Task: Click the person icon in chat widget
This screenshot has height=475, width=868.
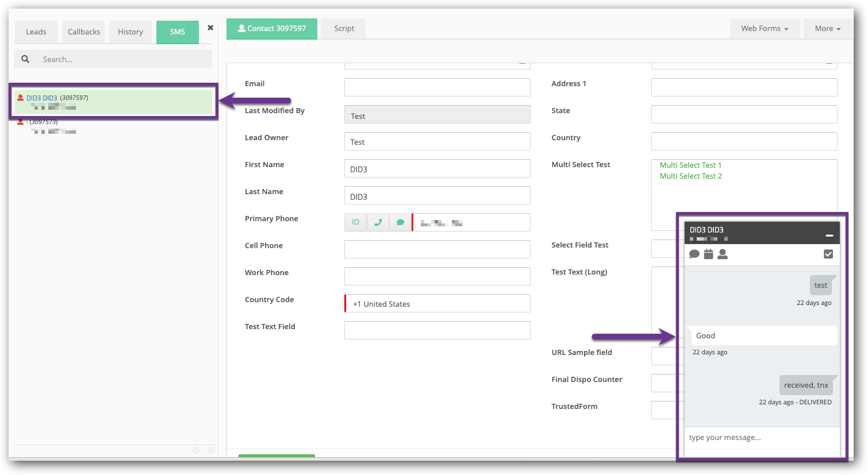Action: 723,254
